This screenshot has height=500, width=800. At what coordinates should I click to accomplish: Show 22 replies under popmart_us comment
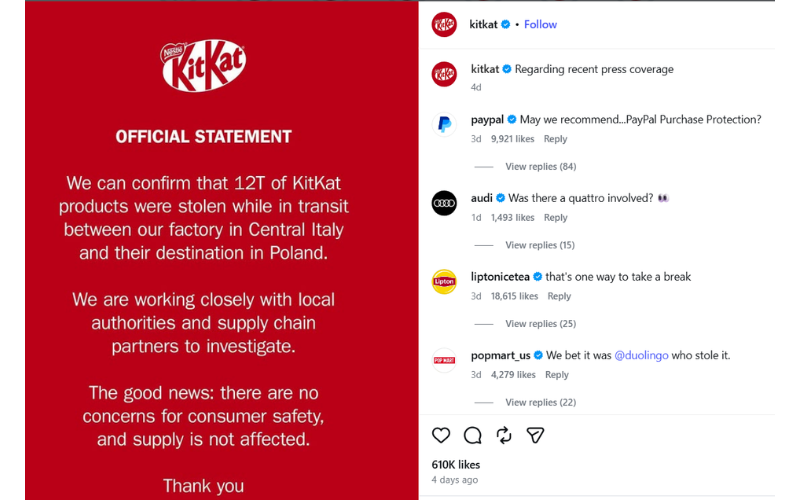pyautogui.click(x=540, y=402)
